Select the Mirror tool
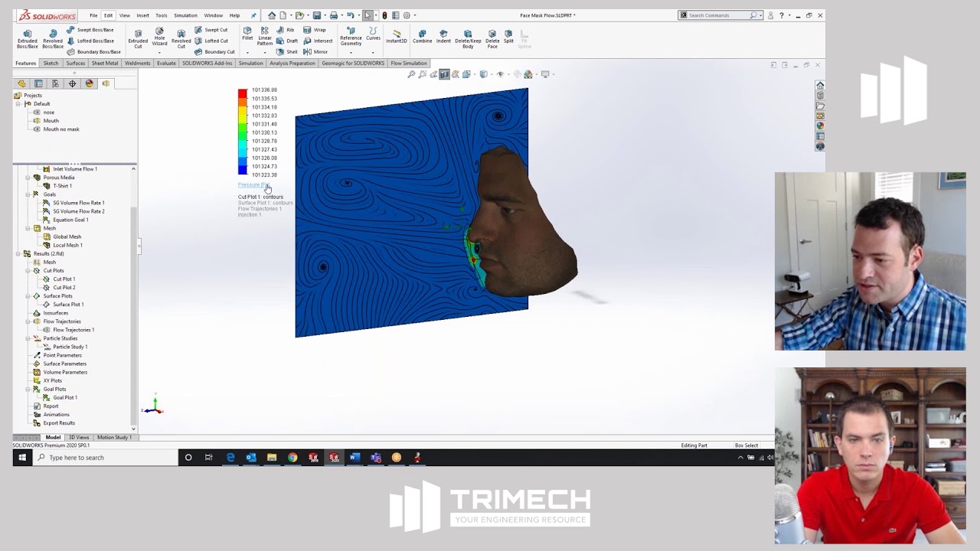This screenshot has width=980, height=551. coord(315,52)
